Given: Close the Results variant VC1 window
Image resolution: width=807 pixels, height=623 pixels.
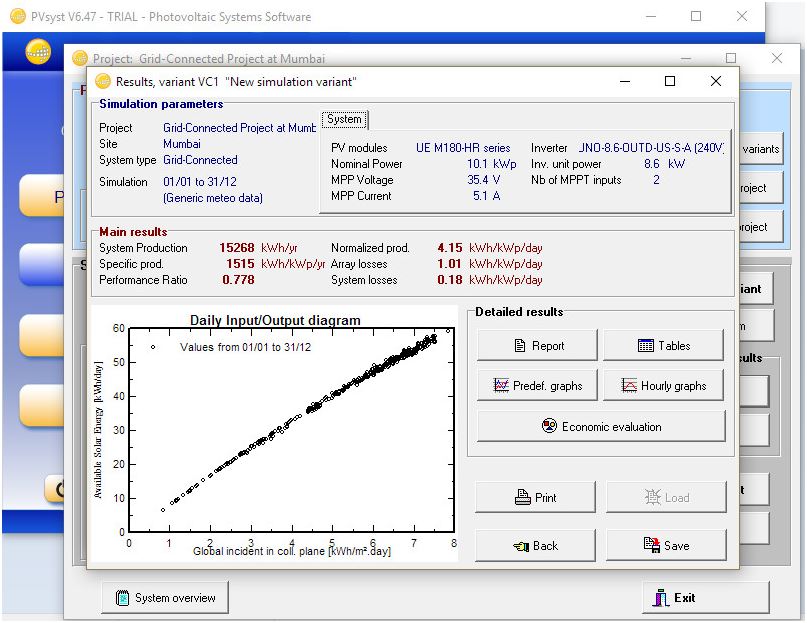Looking at the screenshot, I should [715, 82].
